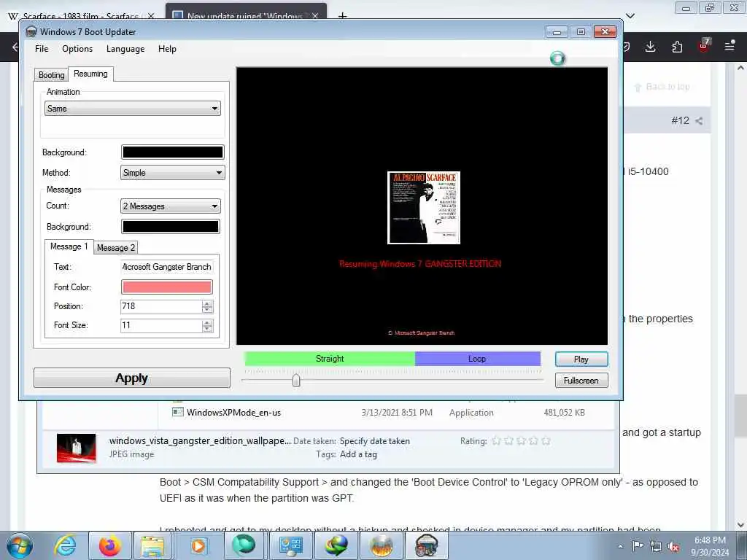Launch Internet Explorer from taskbar
The width and height of the screenshot is (747, 560).
pyautogui.click(x=65, y=545)
